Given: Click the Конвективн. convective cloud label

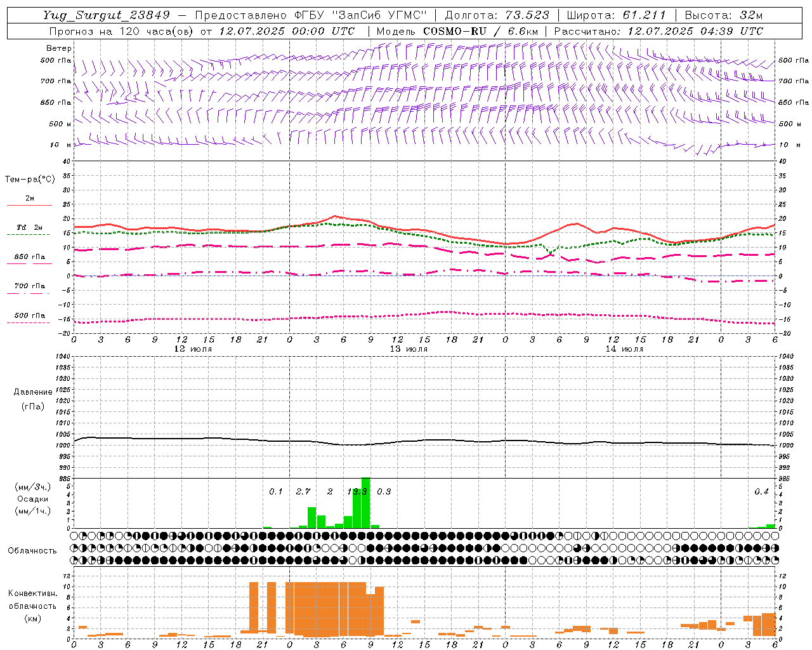Looking at the screenshot, I should (32, 594).
